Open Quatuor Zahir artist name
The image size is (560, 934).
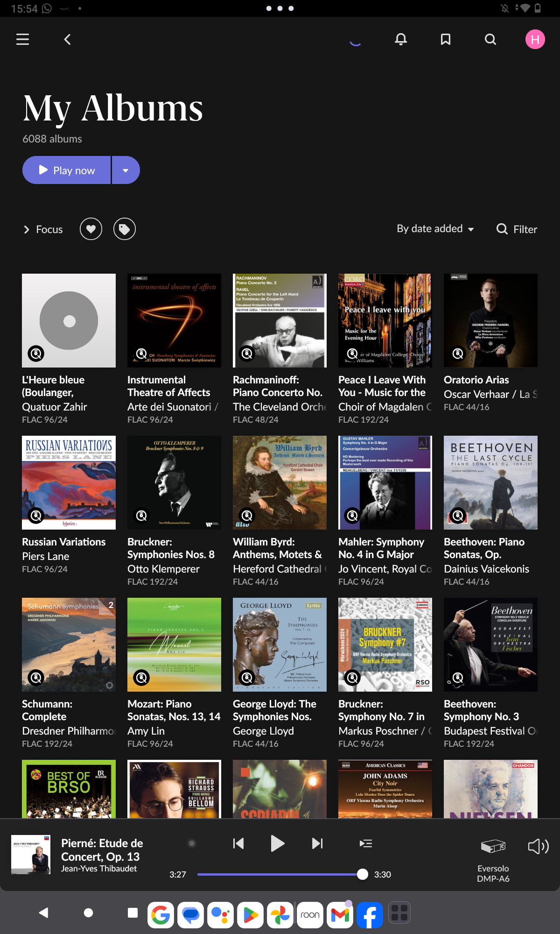click(x=54, y=407)
